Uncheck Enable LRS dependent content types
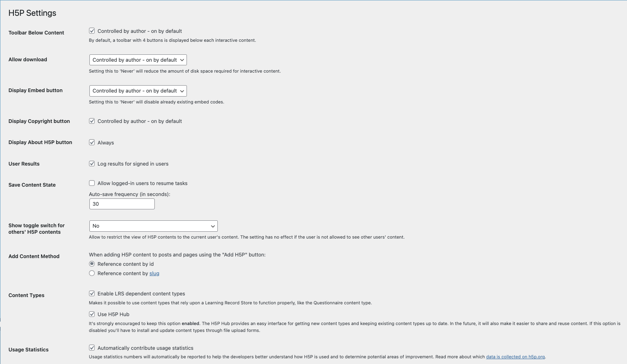This screenshot has height=364, width=627. tap(92, 293)
